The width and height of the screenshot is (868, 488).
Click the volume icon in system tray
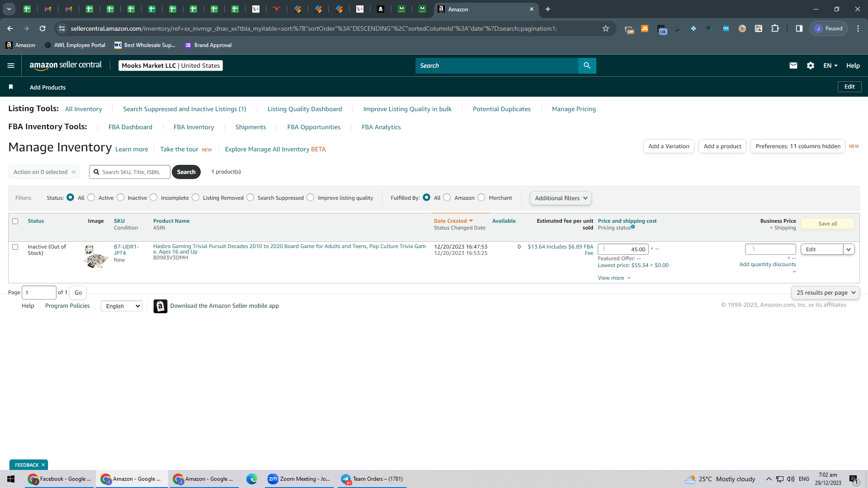pyautogui.click(x=791, y=479)
